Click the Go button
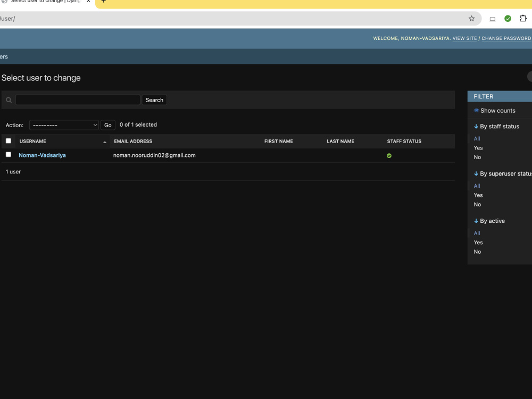Viewport: 532px width, 399px height. [108, 125]
